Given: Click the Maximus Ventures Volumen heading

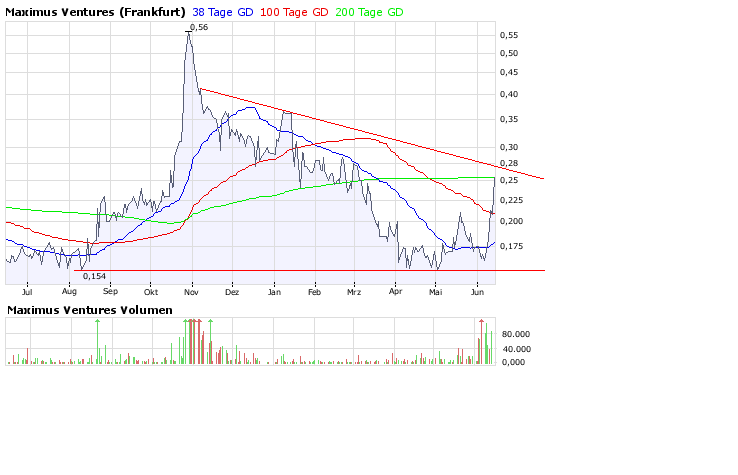Looking at the screenshot, I should (90, 310).
